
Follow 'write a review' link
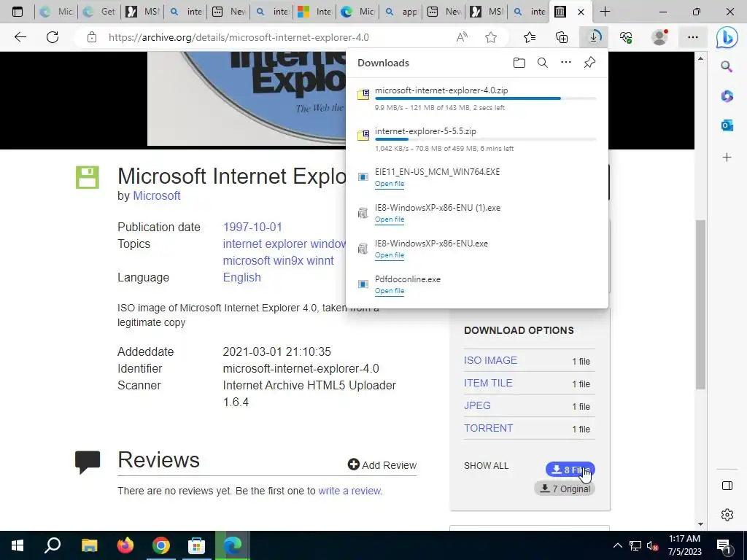(x=349, y=491)
